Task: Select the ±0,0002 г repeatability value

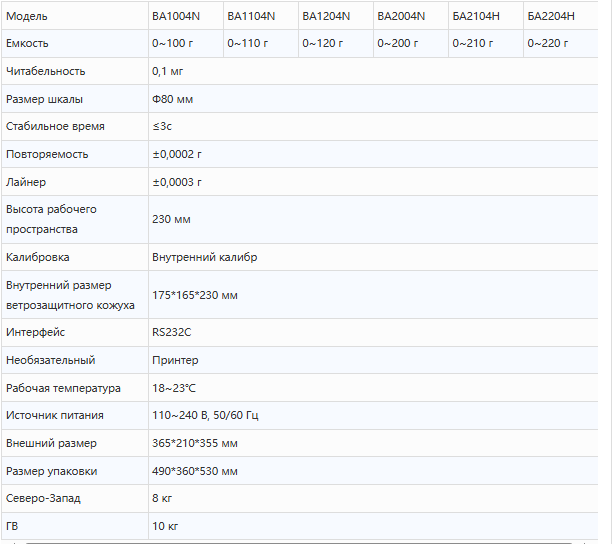Action: click(177, 155)
